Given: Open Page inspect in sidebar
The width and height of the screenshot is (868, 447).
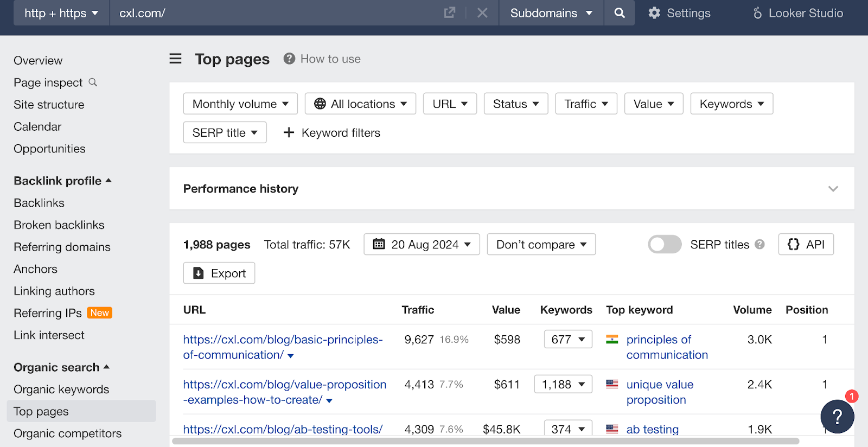Looking at the screenshot, I should 48,82.
